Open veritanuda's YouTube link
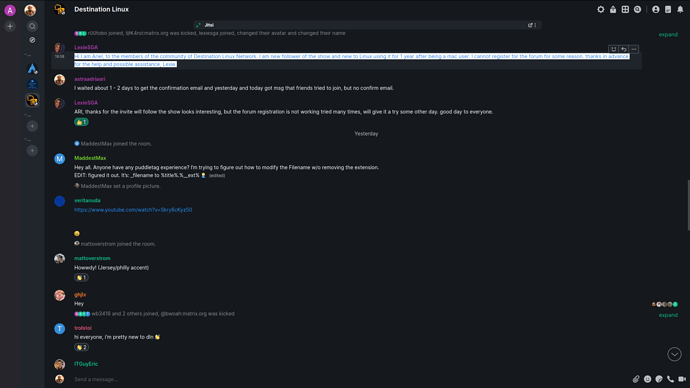Viewport: 690px width, 388px height. [133, 210]
